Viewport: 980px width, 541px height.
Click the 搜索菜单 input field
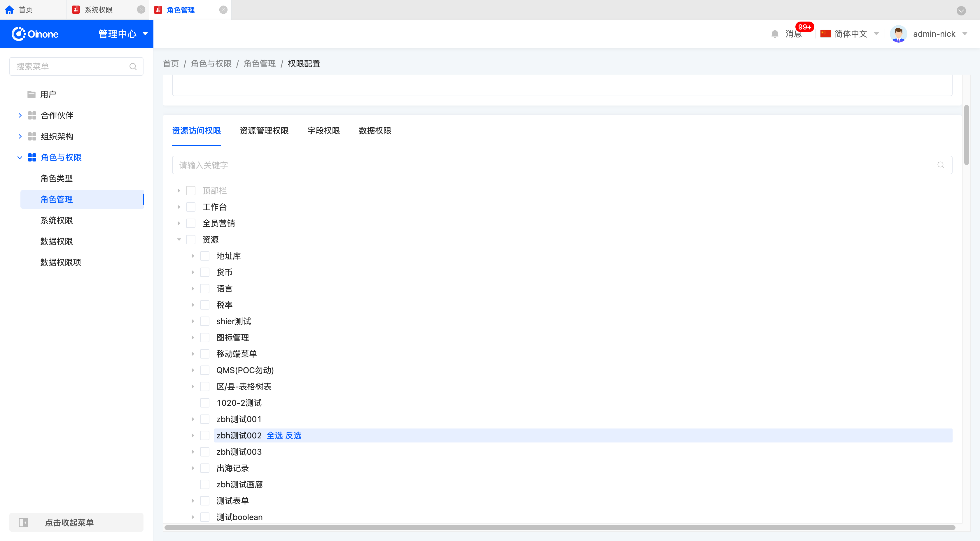76,66
